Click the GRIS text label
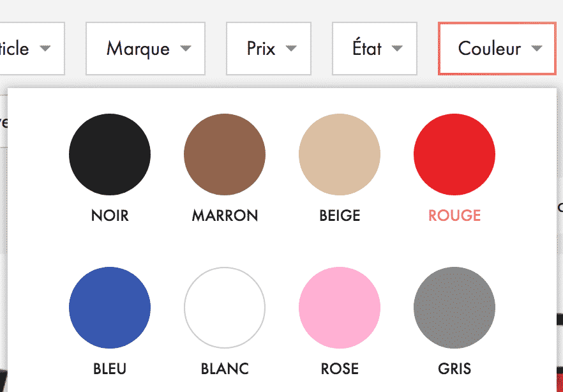 [x=454, y=368]
